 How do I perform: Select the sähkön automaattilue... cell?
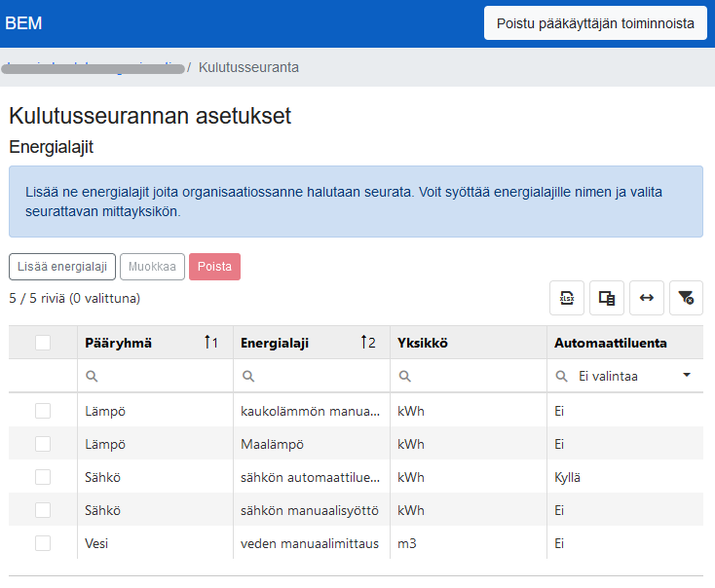pos(312,477)
